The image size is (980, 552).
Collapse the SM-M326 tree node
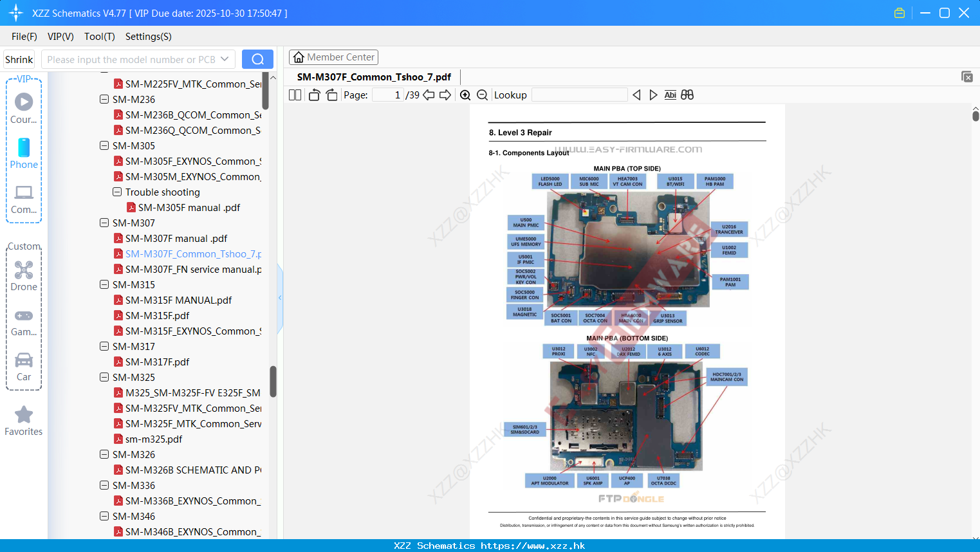104,455
